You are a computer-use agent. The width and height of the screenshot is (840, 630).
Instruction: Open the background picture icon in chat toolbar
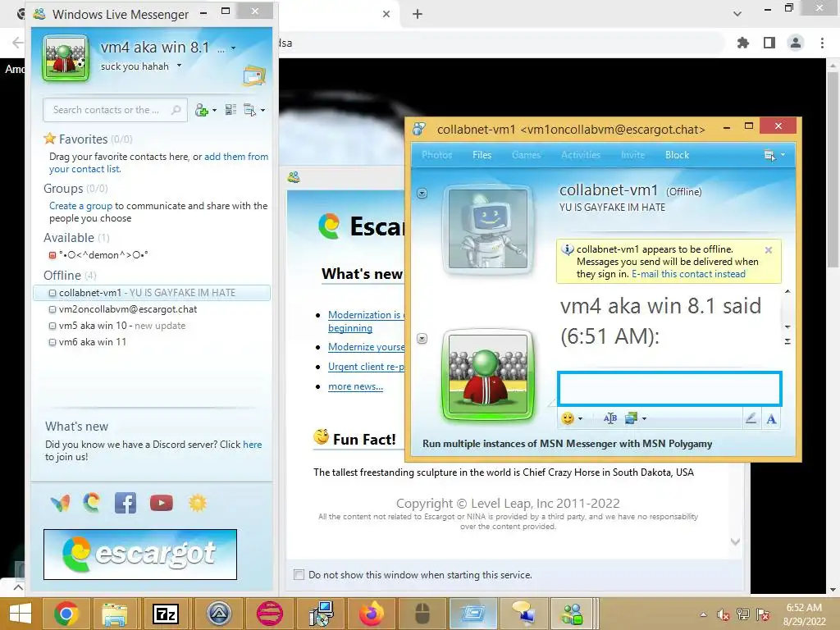click(631, 418)
